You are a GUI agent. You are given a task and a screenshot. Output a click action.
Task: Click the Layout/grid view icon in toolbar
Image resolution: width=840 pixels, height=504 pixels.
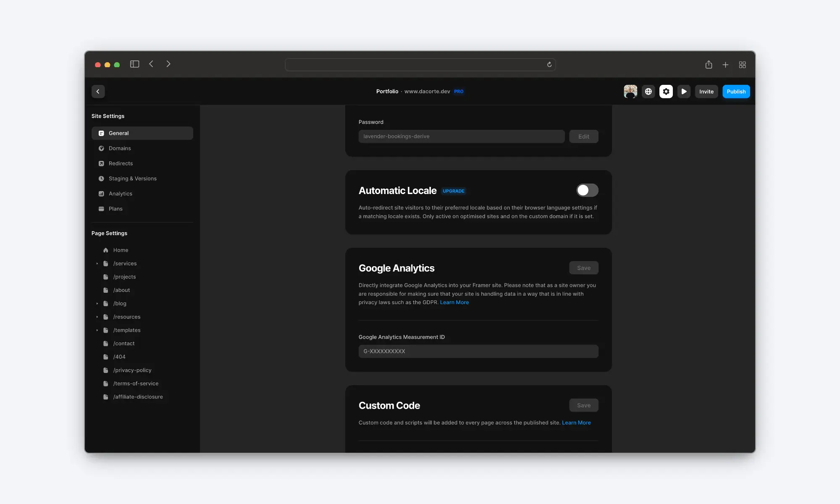pos(743,64)
